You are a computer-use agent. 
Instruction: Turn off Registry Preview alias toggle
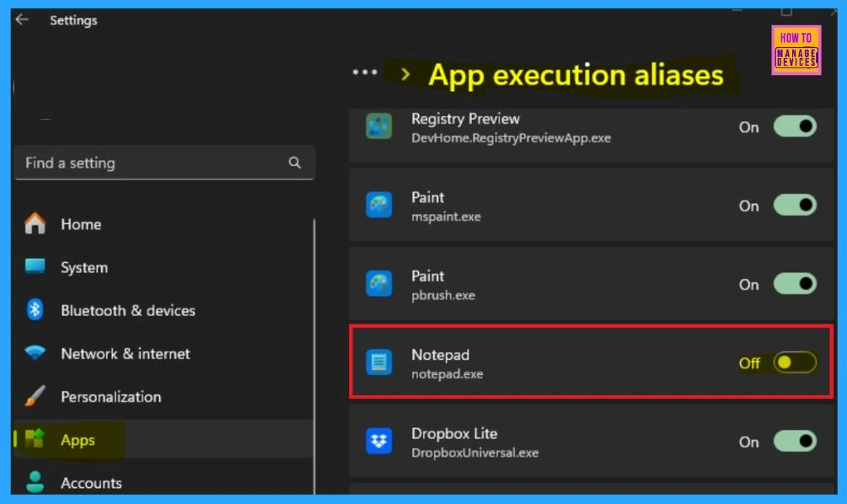pyautogui.click(x=795, y=126)
